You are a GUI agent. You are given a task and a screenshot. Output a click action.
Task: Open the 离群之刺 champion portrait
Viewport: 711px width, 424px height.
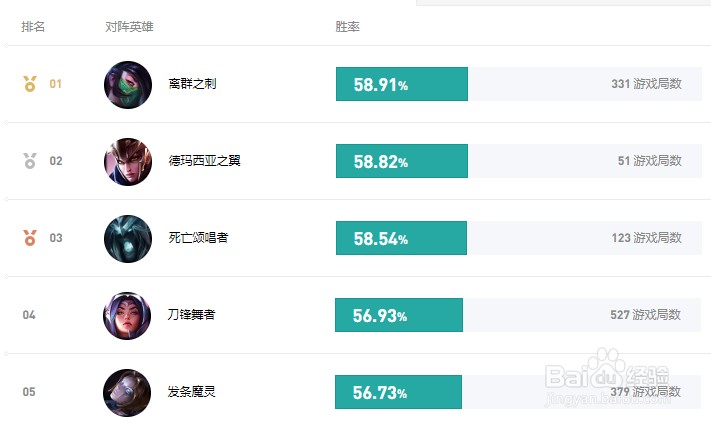(128, 85)
